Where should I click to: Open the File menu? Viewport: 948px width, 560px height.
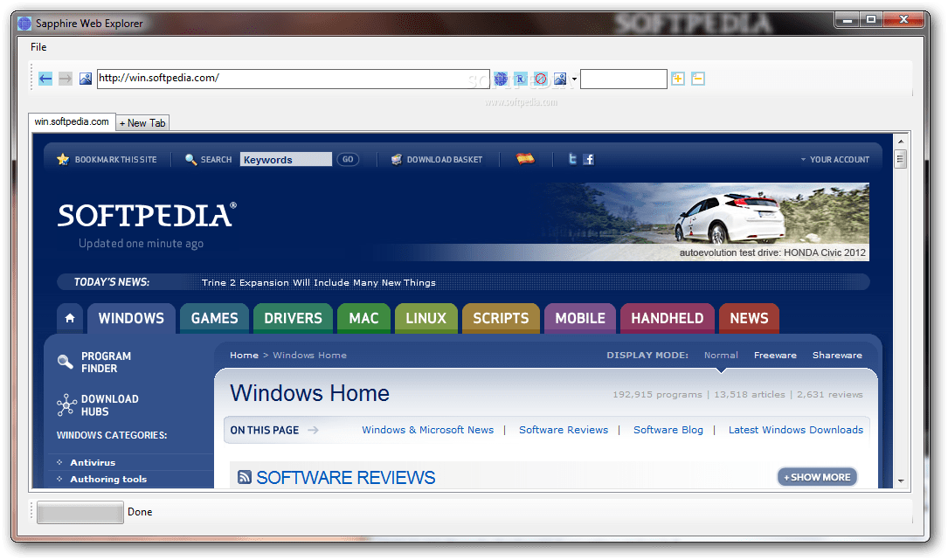[38, 47]
